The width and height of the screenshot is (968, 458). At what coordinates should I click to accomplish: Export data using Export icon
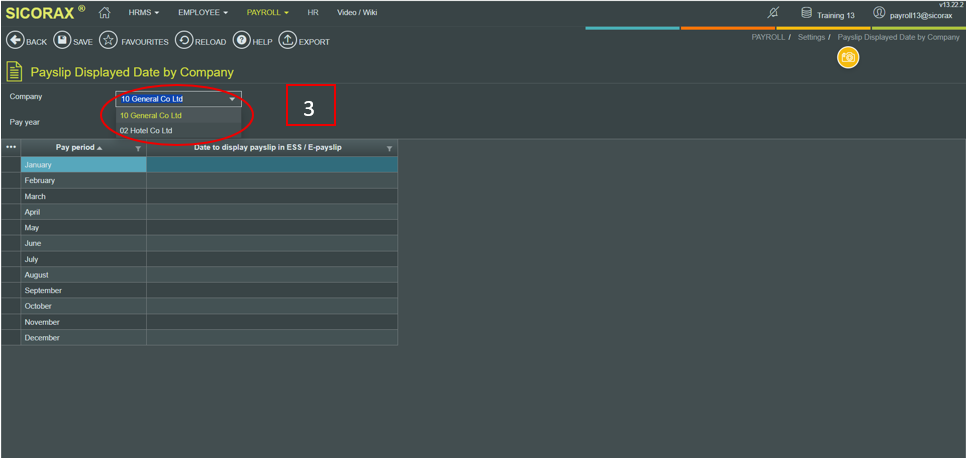[287, 41]
